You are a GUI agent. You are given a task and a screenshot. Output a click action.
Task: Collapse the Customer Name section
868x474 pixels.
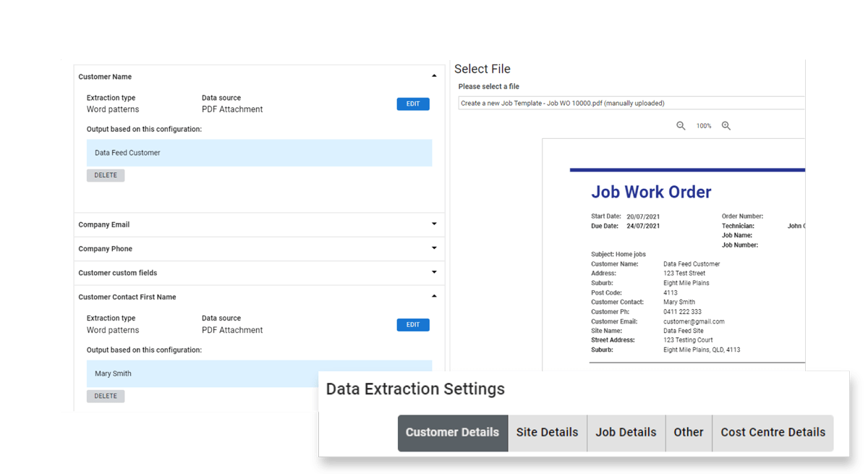434,76
